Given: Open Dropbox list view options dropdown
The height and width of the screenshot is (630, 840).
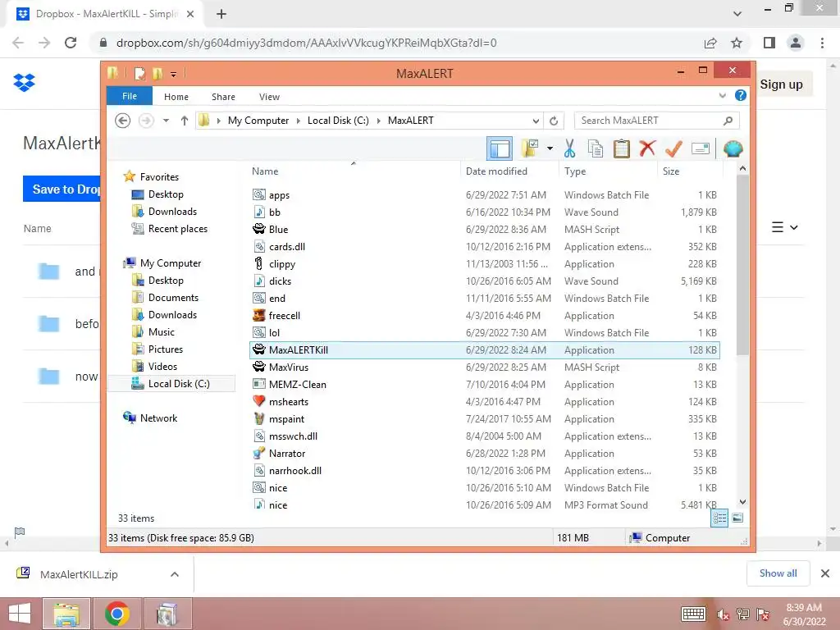Looking at the screenshot, I should [x=784, y=228].
